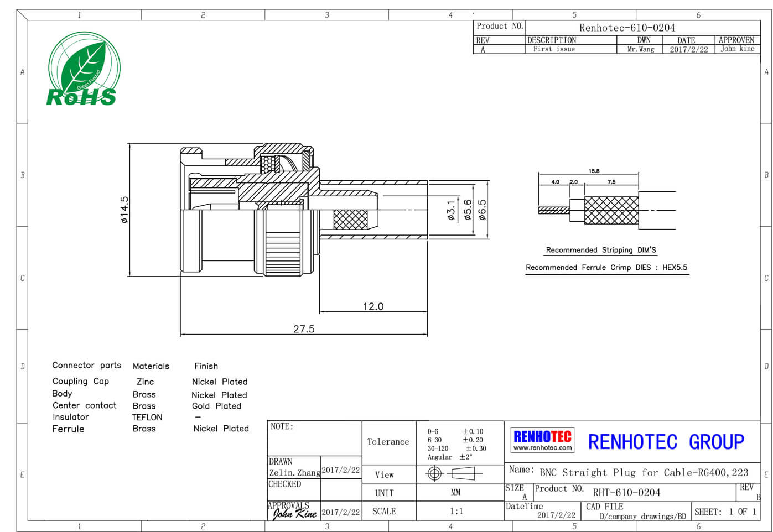Click the Recommended Stripping DIM'S label
The width and height of the screenshot is (773, 532).
601,250
